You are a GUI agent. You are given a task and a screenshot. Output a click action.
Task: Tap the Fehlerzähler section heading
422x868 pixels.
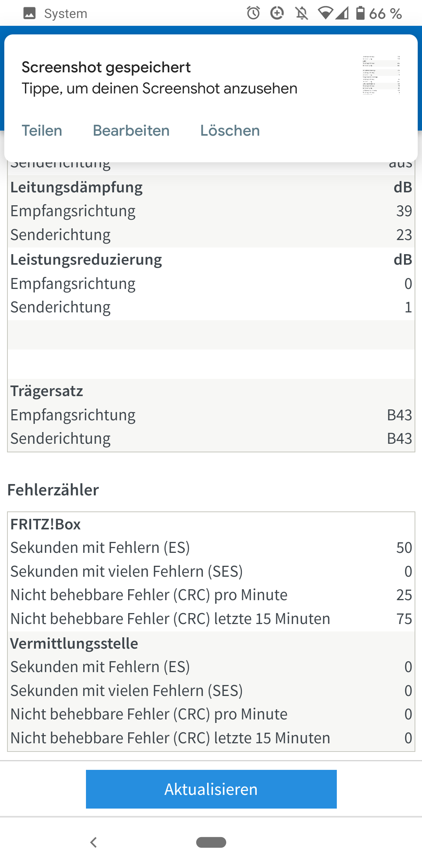[53, 490]
